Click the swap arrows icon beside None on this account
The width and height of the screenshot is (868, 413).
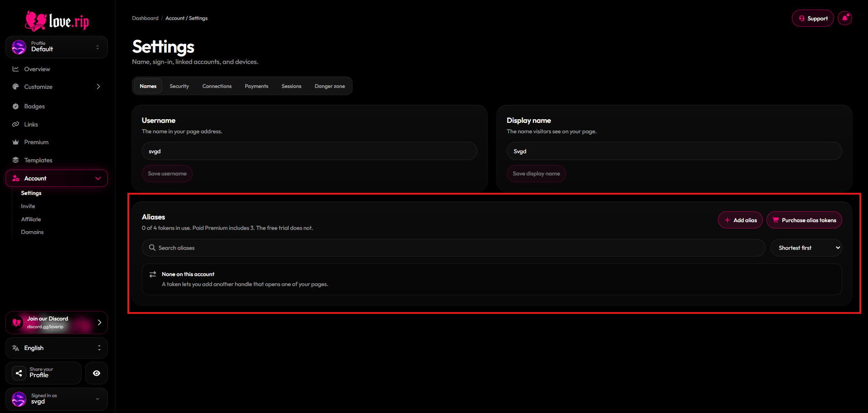153,274
